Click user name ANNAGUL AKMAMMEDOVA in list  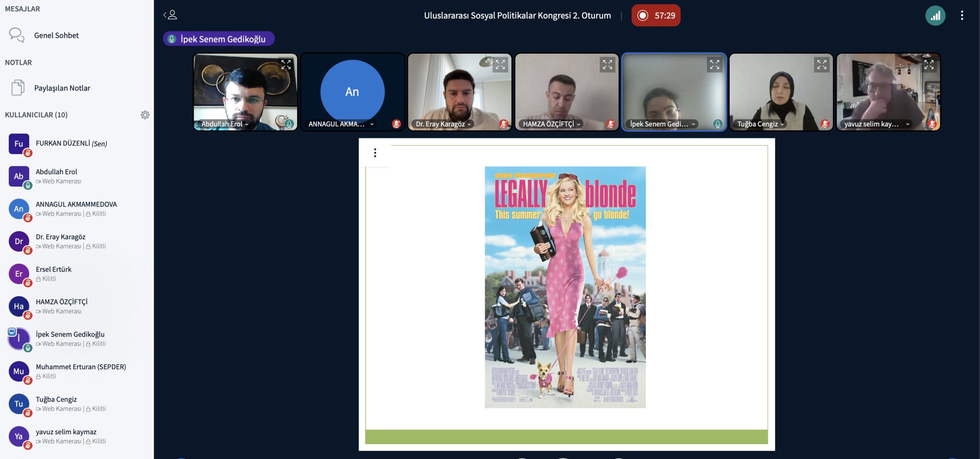[76, 204]
